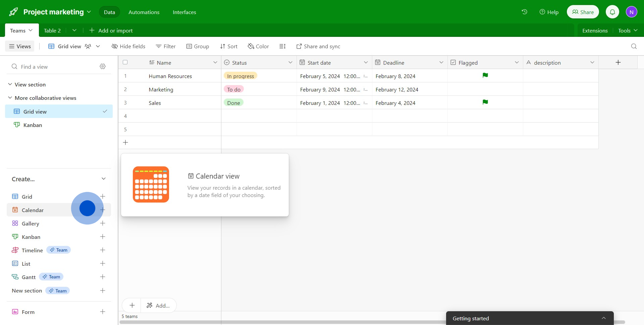The width and height of the screenshot is (644, 325).
Task: Open the row height icon
Action: click(x=282, y=46)
